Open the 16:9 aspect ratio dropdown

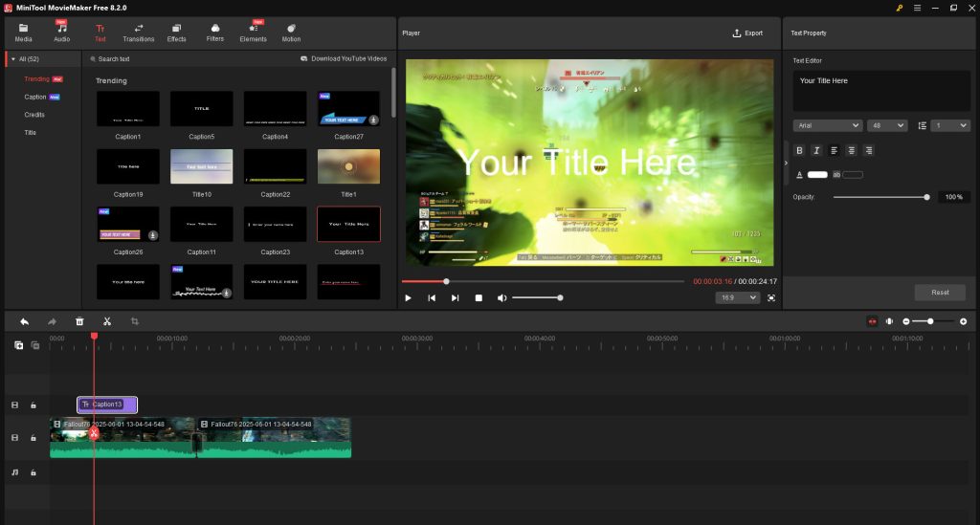pos(738,297)
